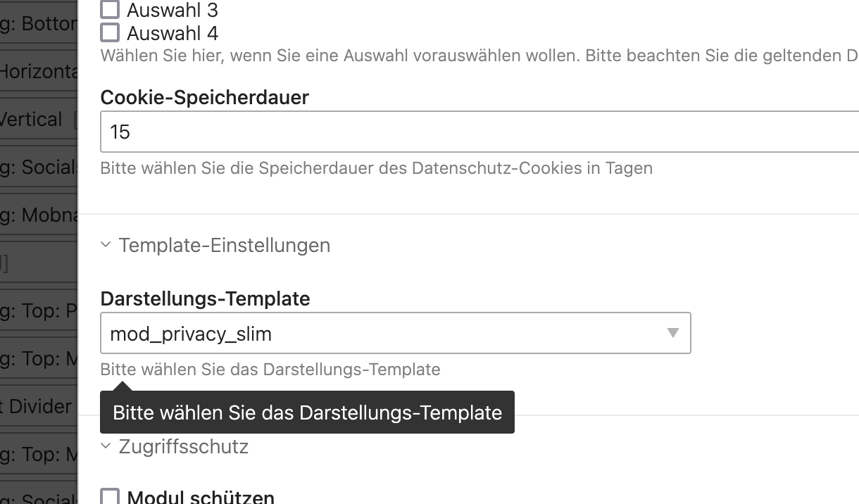Image resolution: width=859 pixels, height=504 pixels.
Task: Click the dark Darstellungs-Template tooltip
Action: [307, 412]
